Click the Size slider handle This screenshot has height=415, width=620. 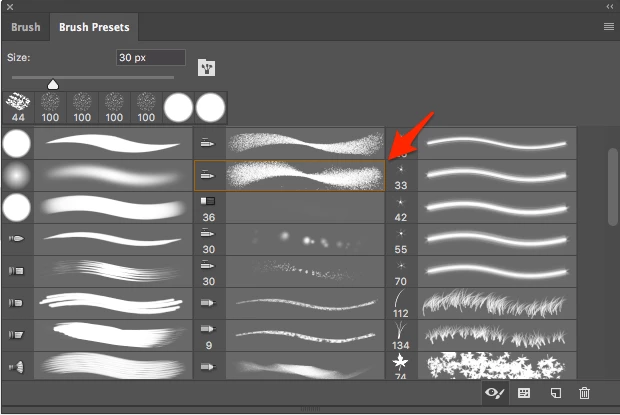(53, 84)
